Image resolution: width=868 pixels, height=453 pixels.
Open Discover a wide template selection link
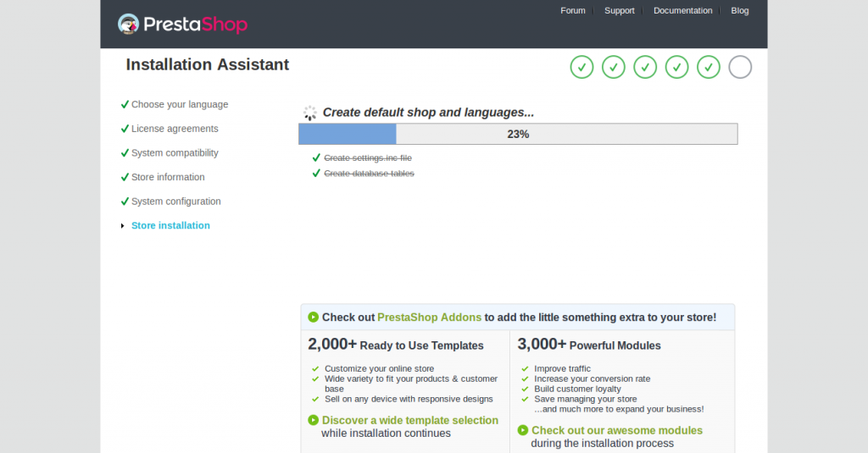[x=410, y=420]
